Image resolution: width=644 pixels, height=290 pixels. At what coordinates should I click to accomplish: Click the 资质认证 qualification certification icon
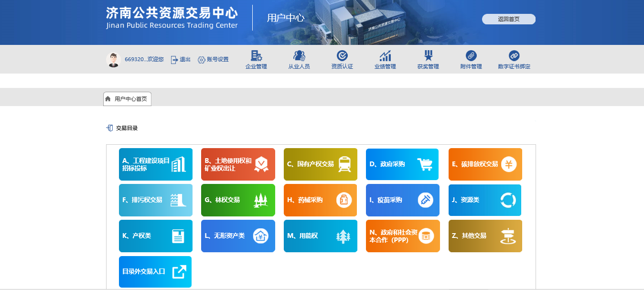[342, 56]
